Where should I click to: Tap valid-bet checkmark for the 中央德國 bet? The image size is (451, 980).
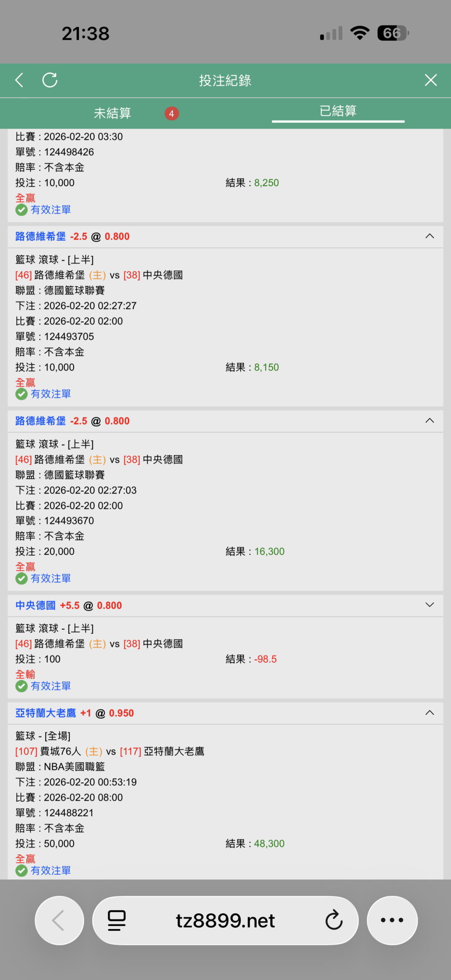pyautogui.click(x=22, y=686)
